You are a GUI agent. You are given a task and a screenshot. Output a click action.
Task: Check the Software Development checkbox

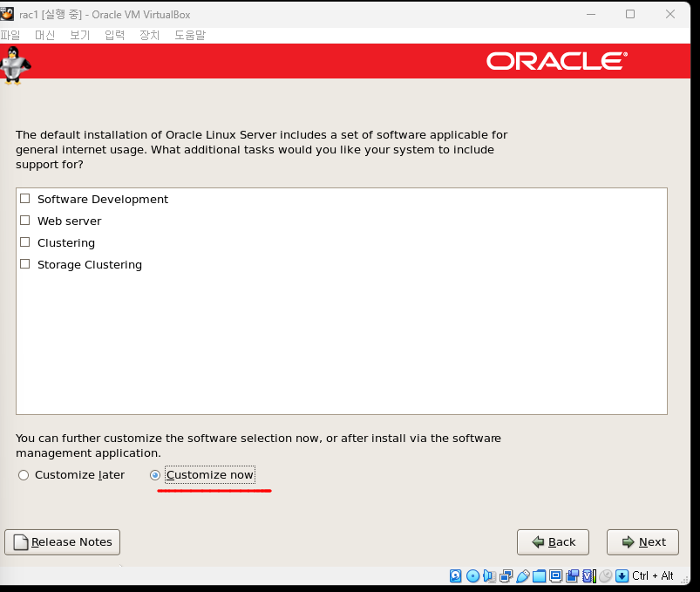(x=25, y=198)
